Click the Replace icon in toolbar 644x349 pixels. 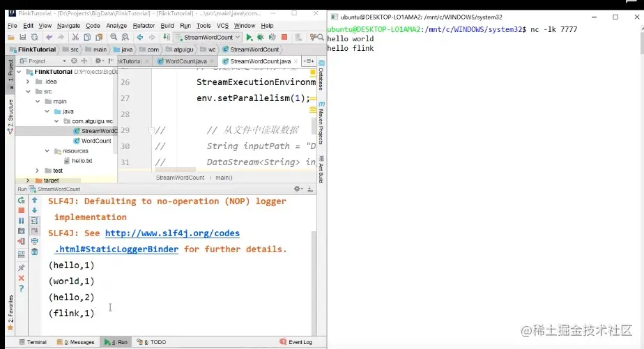(125, 38)
